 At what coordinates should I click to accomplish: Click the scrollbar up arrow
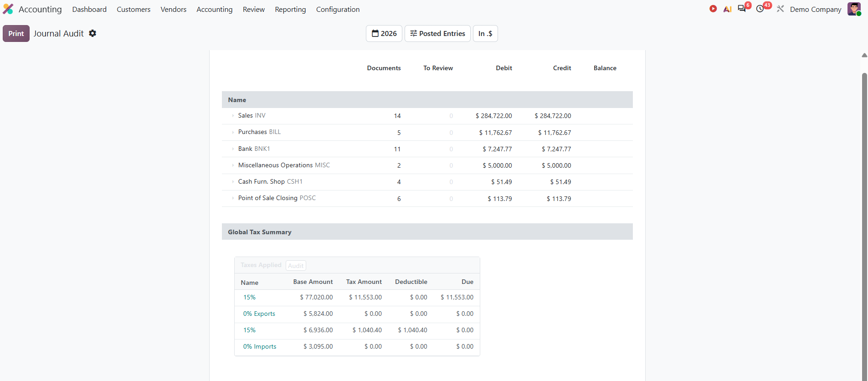864,55
